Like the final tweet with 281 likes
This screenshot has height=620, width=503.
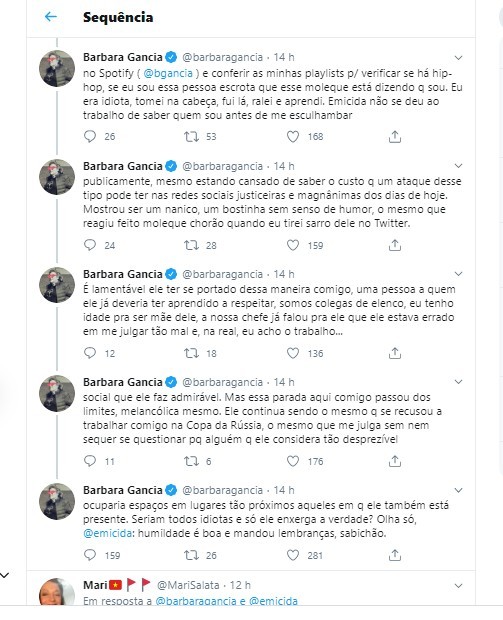(x=293, y=555)
